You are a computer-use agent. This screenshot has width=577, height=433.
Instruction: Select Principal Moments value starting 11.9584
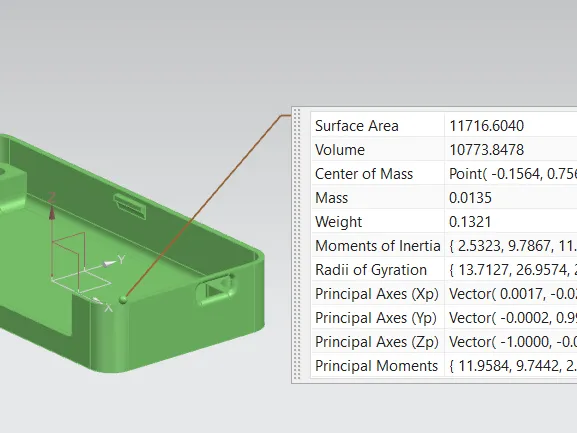pos(513,366)
